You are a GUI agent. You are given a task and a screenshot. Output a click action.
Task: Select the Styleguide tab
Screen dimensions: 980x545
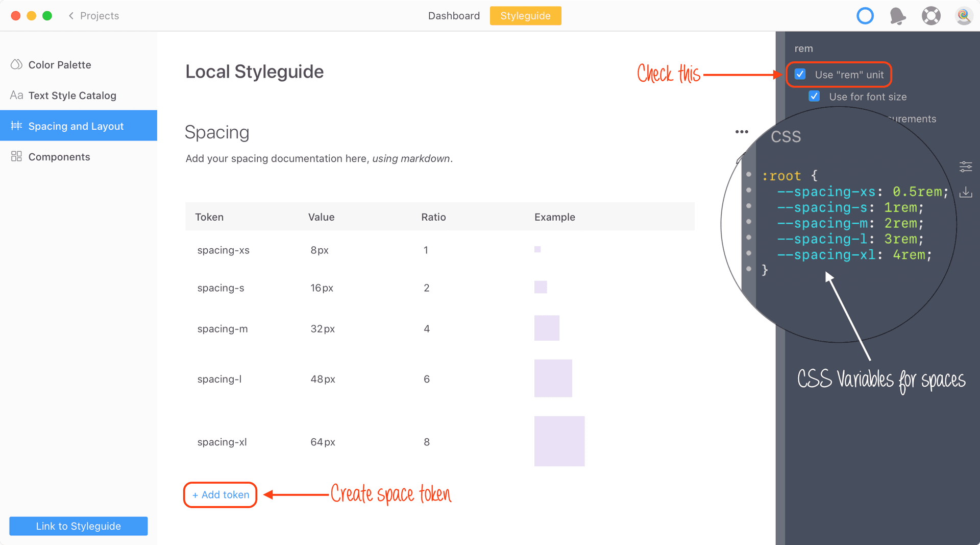click(525, 16)
